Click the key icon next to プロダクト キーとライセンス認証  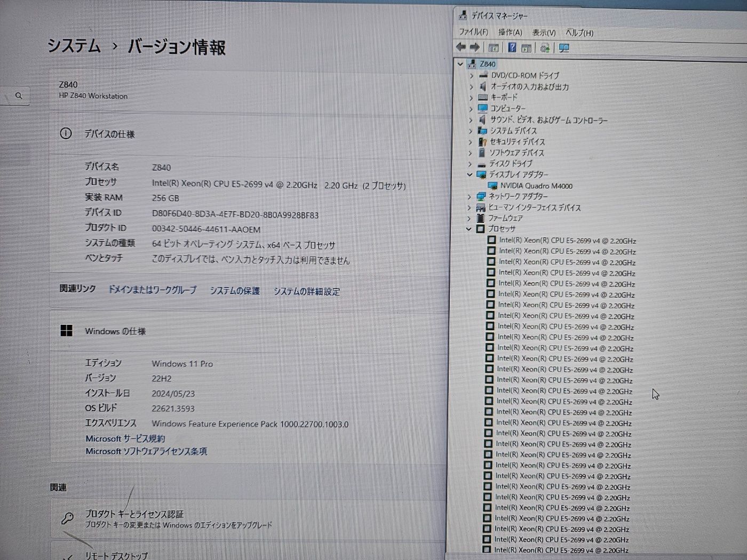coord(67,518)
